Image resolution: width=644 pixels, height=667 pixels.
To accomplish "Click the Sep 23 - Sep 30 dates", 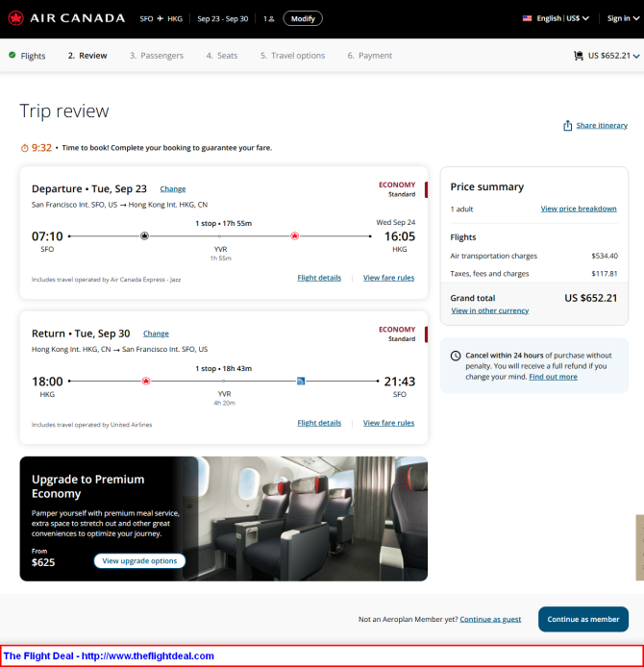I will pos(222,18).
